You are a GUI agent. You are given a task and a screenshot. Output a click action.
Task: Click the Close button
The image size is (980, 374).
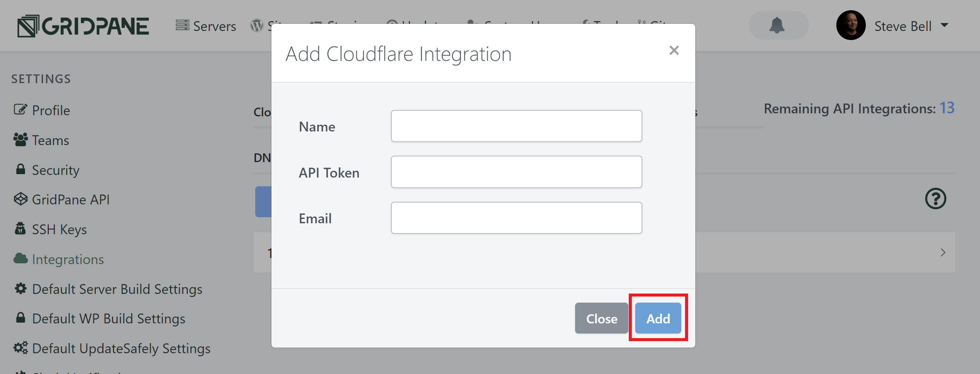click(x=602, y=318)
